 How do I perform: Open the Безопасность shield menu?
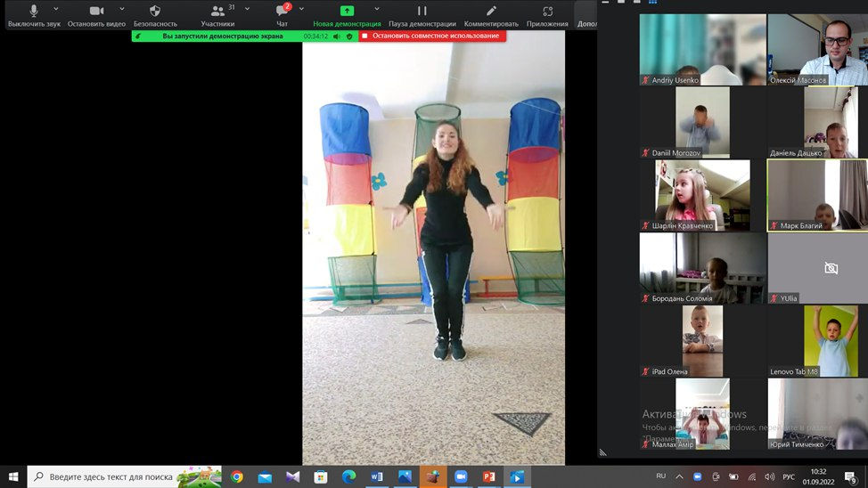tap(155, 15)
